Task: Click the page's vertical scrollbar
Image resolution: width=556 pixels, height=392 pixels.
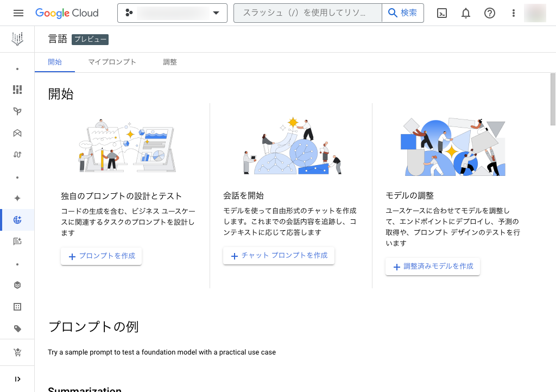Action: point(553,98)
